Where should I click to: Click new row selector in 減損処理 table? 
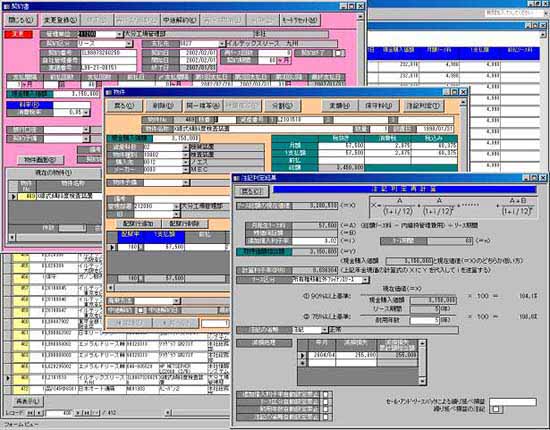302,363
